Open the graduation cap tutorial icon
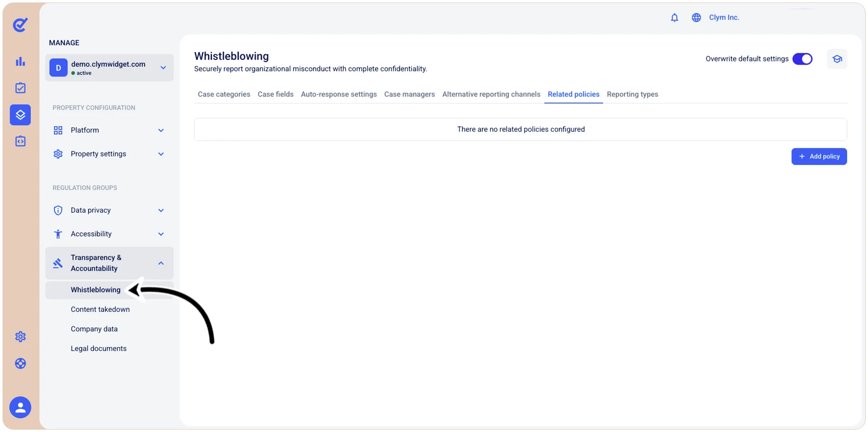868x432 pixels. (837, 59)
